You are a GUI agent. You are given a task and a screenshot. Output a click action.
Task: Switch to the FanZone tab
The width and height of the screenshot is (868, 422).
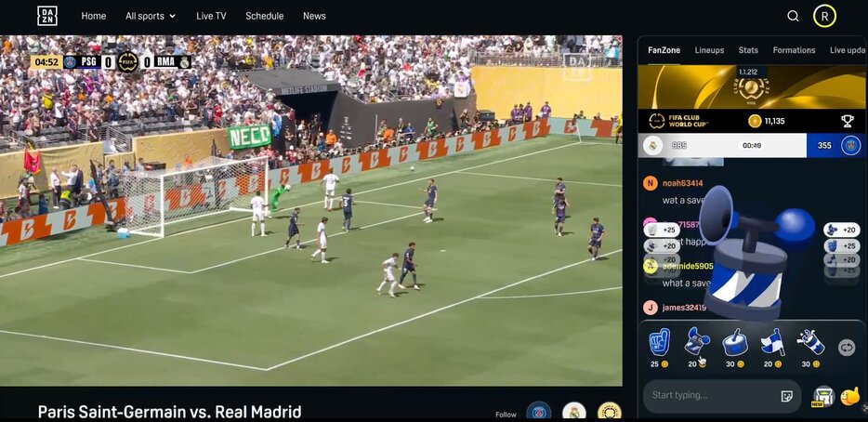(x=664, y=50)
